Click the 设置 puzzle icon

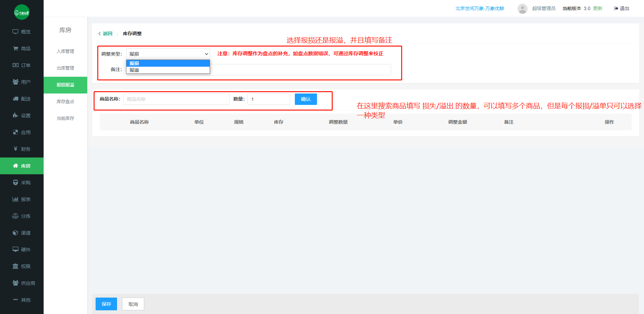point(15,115)
